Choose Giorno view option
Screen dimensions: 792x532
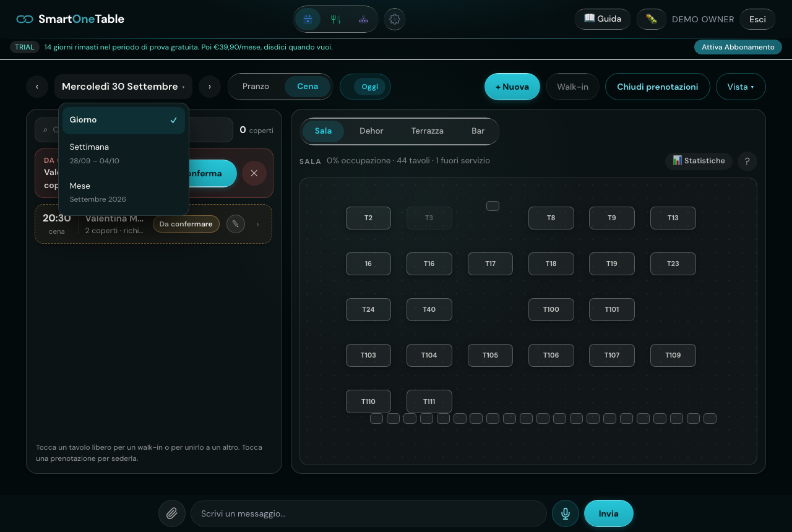(124, 120)
